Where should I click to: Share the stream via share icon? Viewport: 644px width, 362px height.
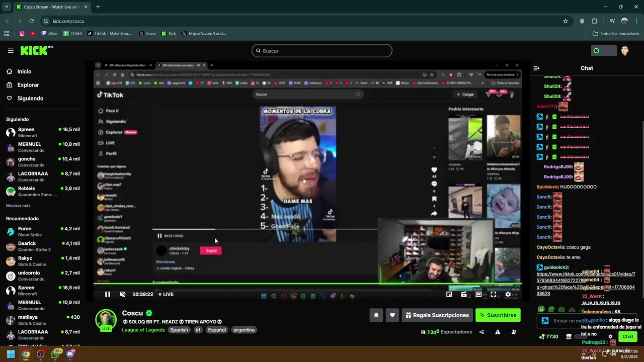click(481, 332)
